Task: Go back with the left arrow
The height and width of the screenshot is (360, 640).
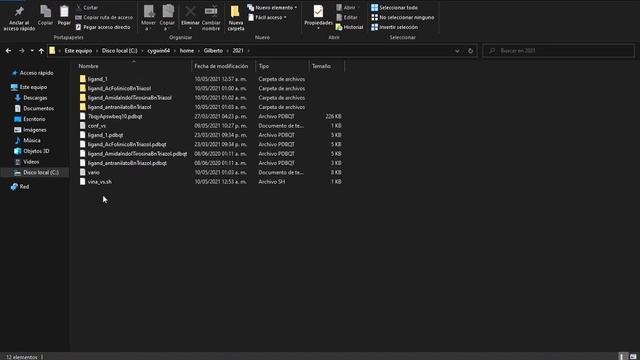Action: [x=9, y=51]
